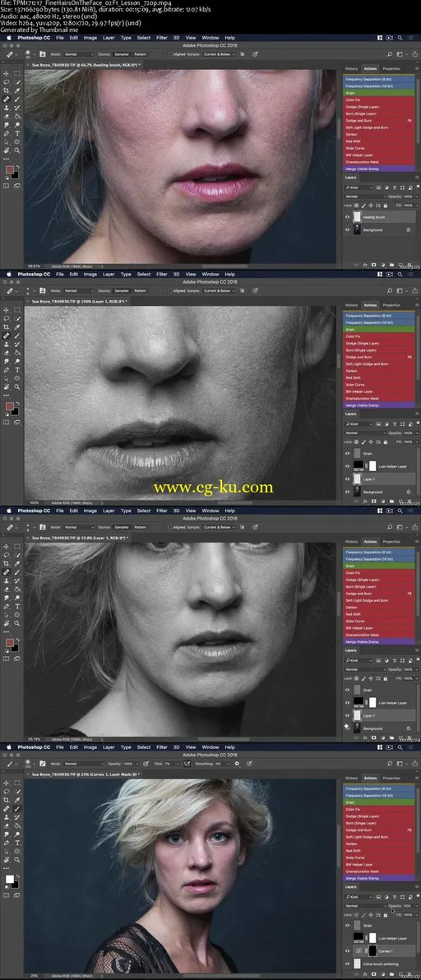
Task: Select the Path Selection tool in the 100% zoom frame
Action: (7, 379)
